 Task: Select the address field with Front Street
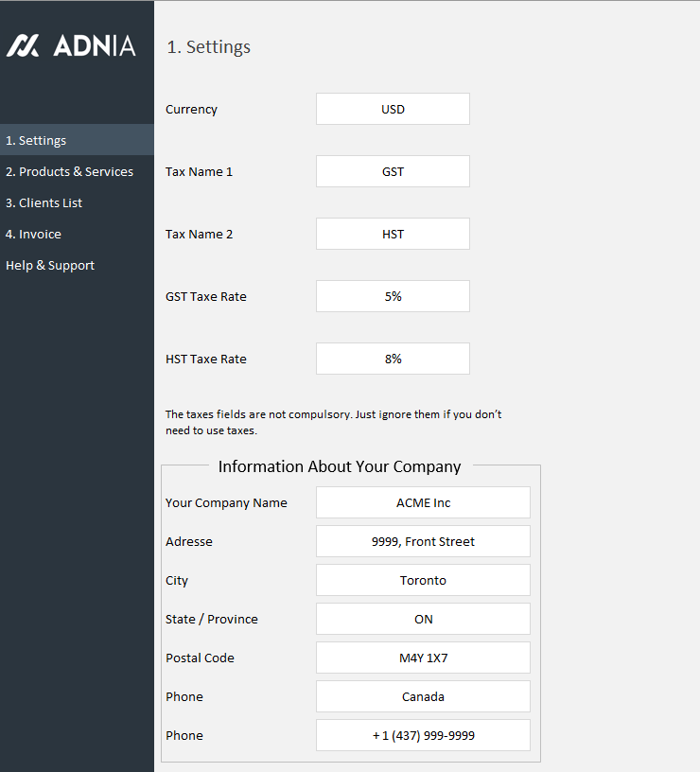point(423,541)
